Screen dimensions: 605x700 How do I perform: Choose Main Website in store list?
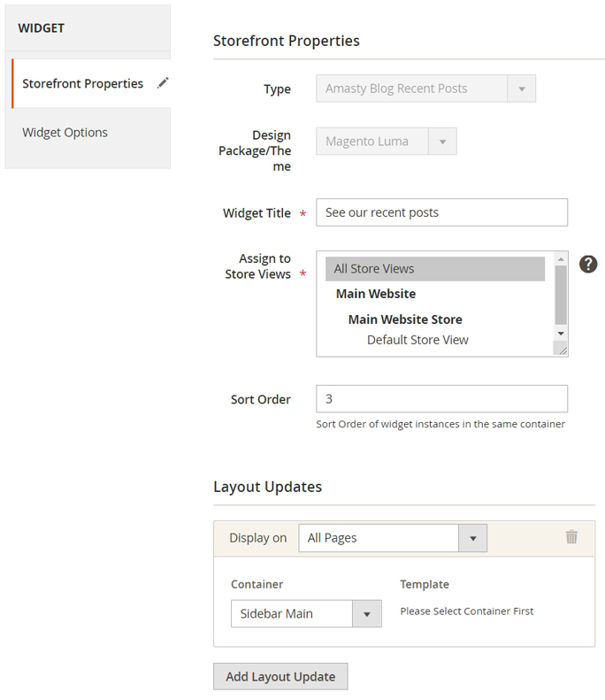[x=376, y=294]
